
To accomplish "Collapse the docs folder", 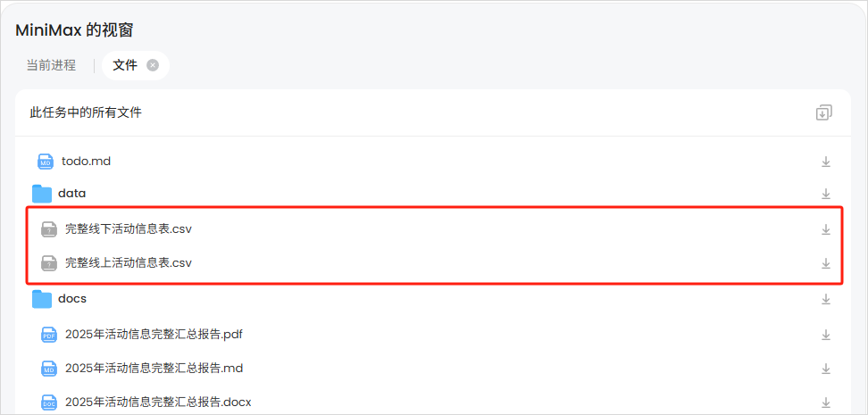I will click(x=72, y=299).
